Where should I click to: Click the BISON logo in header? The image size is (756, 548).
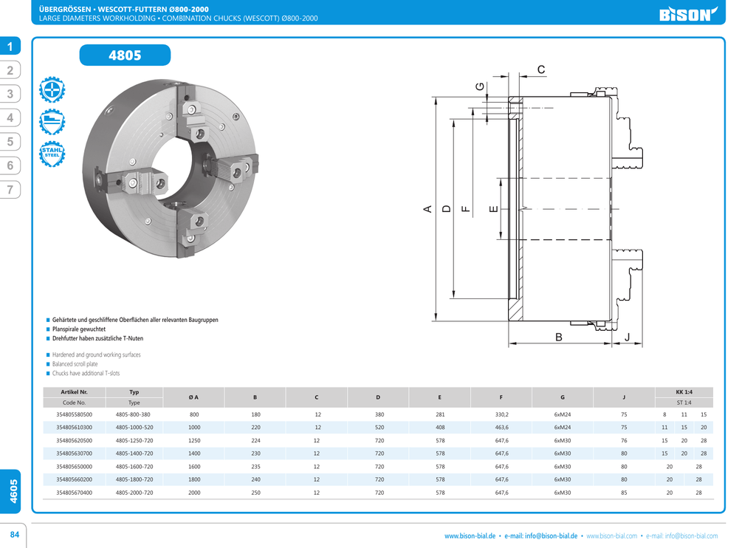[688, 14]
